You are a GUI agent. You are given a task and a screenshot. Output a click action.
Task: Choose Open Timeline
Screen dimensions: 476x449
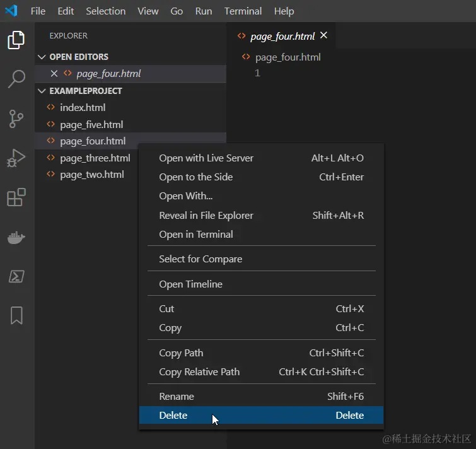click(261, 284)
